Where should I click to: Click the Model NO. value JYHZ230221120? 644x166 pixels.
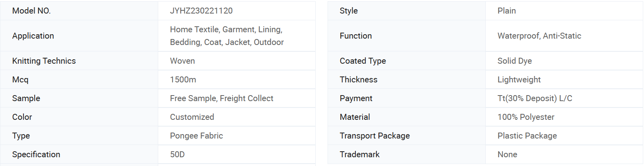pyautogui.click(x=201, y=11)
